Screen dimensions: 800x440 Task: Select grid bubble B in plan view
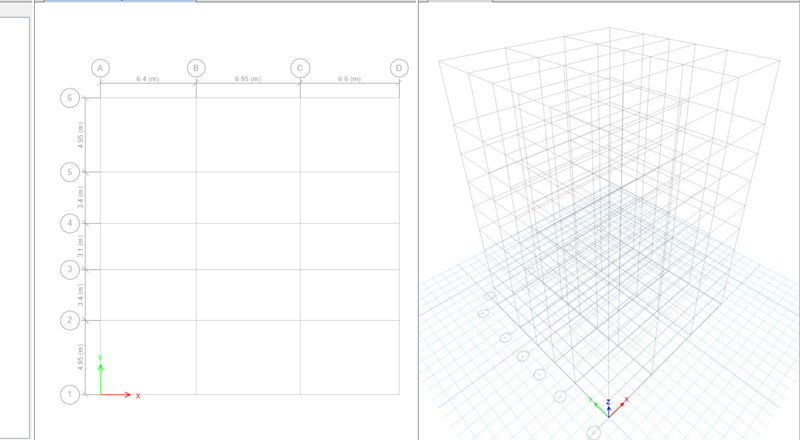tap(196, 68)
